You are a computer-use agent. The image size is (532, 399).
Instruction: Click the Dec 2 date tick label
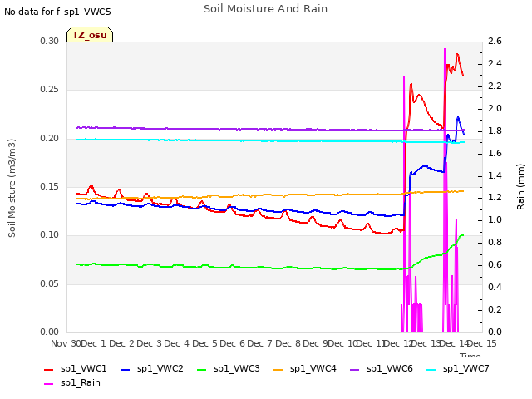point(122,343)
